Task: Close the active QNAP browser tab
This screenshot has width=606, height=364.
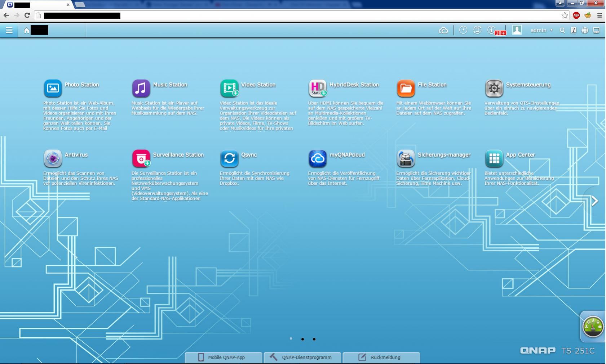Action: click(68, 5)
